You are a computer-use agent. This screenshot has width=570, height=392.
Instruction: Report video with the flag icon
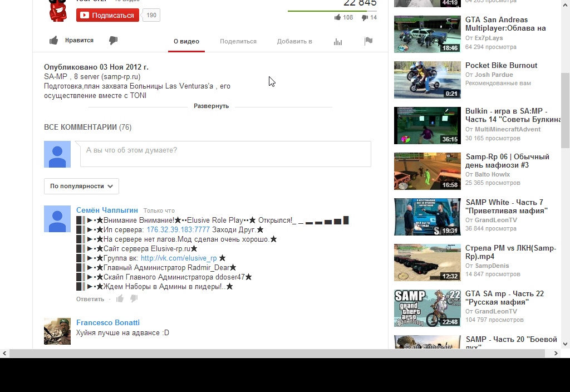coord(368,41)
